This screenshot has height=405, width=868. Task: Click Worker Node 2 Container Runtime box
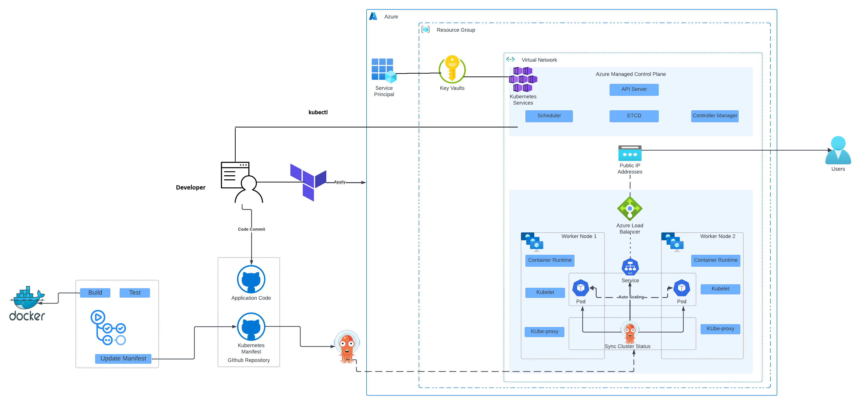pos(715,260)
